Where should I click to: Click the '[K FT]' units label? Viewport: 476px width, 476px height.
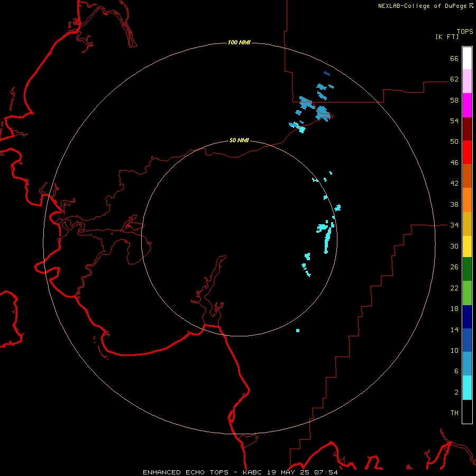point(447,36)
